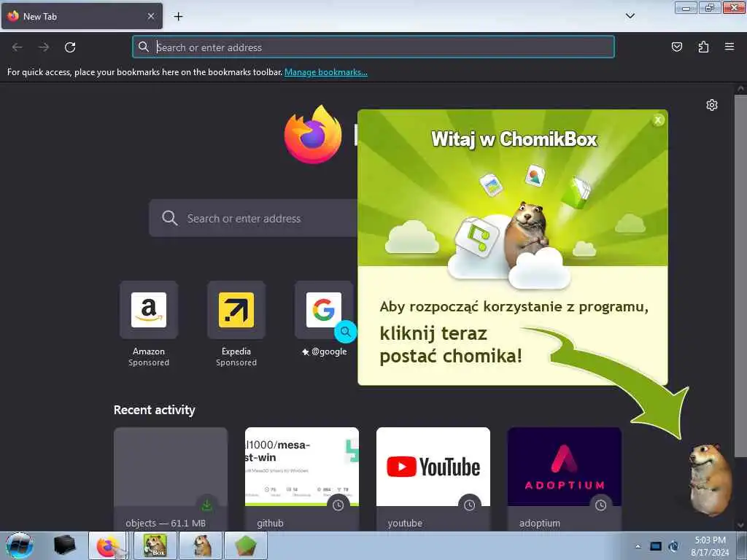Screen dimensions: 747x560
Task: Open the adoptium recent activity card
Action: (x=565, y=478)
